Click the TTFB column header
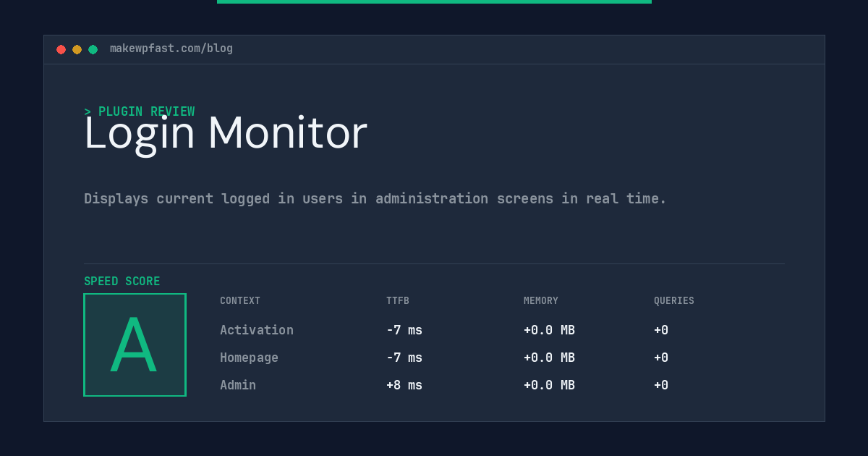This screenshot has height=456, width=868. click(x=398, y=301)
